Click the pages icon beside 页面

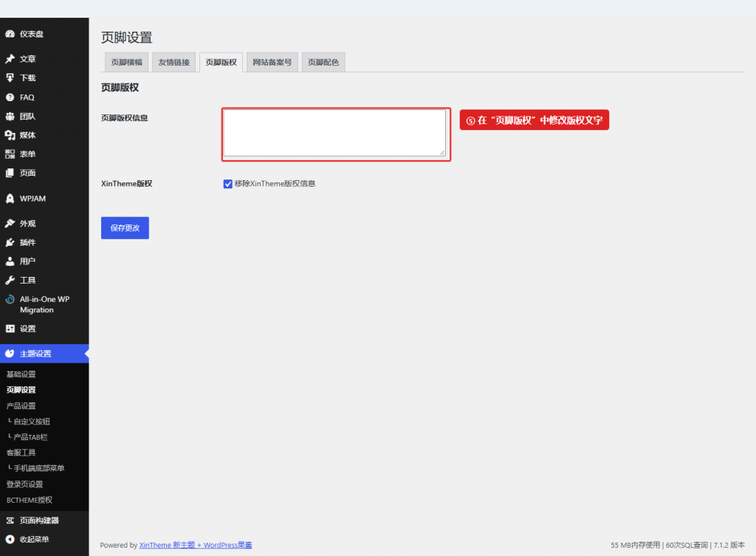click(x=10, y=173)
